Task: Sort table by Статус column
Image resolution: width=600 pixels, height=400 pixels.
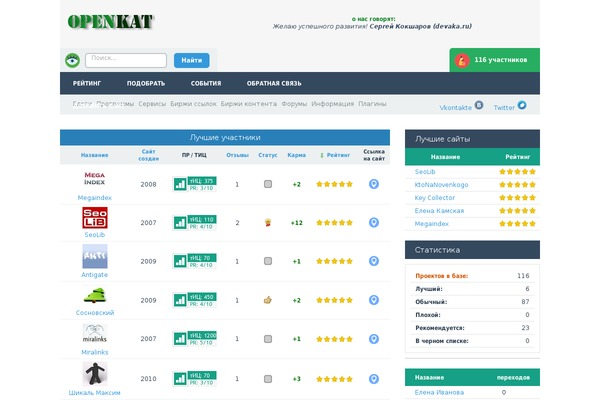Action: [267, 155]
